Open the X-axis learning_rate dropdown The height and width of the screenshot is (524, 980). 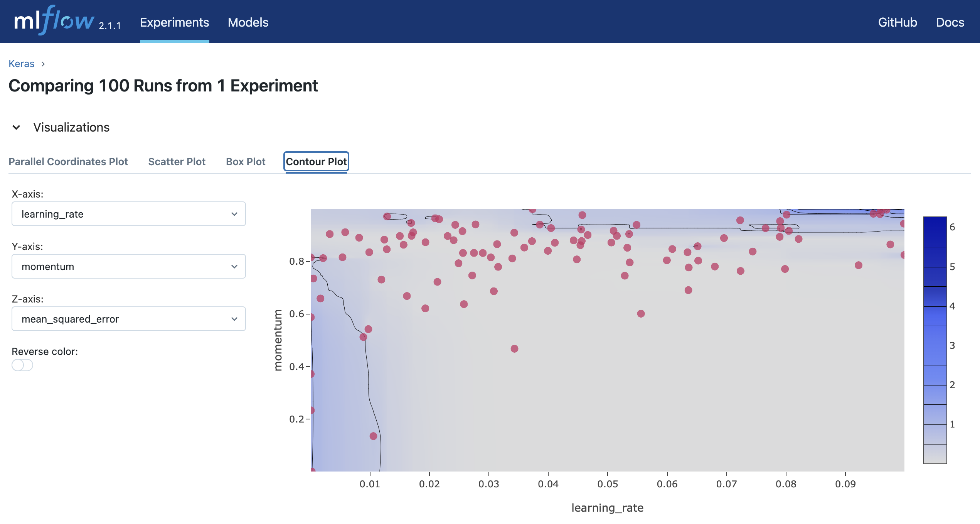coord(129,214)
